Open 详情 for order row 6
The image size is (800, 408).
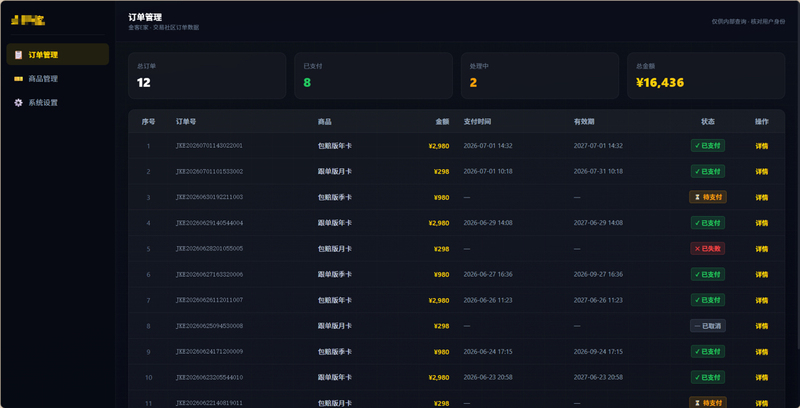click(762, 274)
